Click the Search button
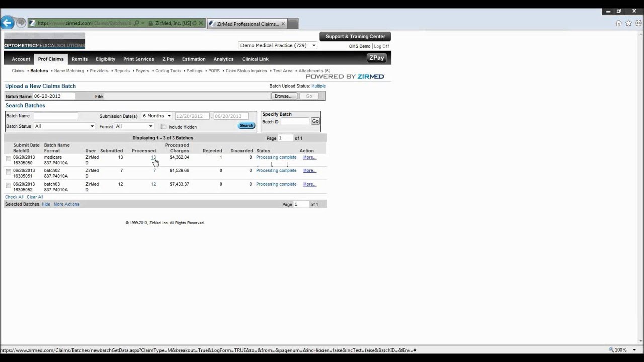Viewport: 644px width, 362px height. pyautogui.click(x=247, y=126)
